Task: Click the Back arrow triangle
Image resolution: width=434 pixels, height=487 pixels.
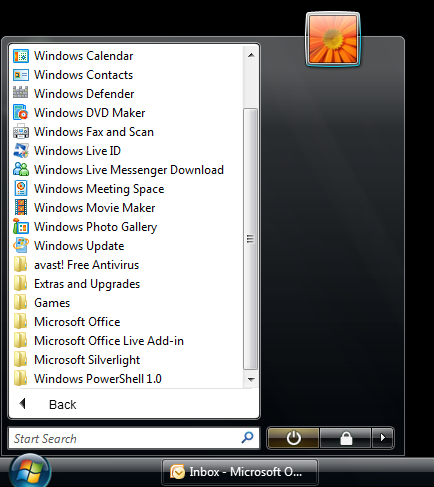Action: (x=23, y=404)
